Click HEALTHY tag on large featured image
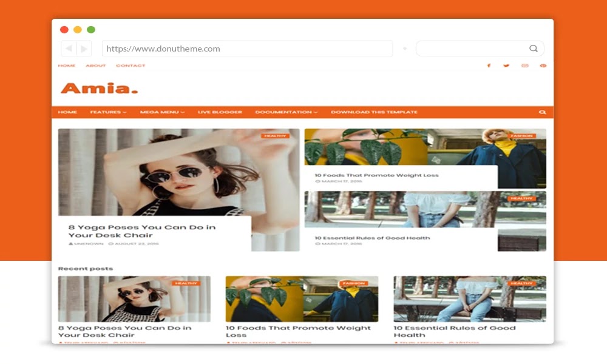 tap(275, 136)
